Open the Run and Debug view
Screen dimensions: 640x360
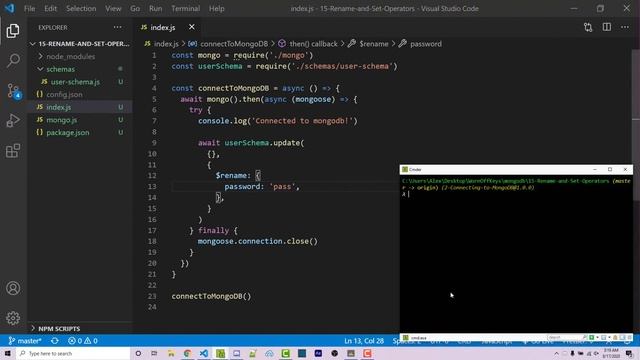point(13,121)
